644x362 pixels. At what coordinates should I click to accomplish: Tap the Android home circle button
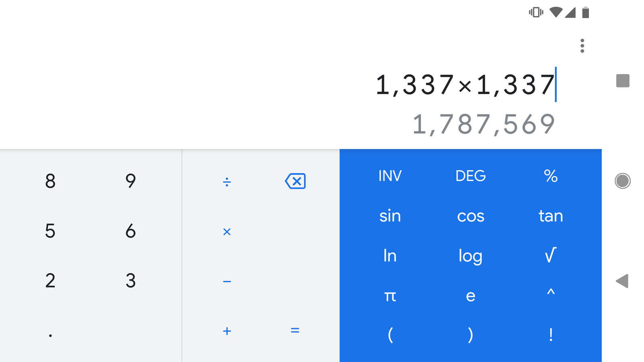tap(623, 181)
